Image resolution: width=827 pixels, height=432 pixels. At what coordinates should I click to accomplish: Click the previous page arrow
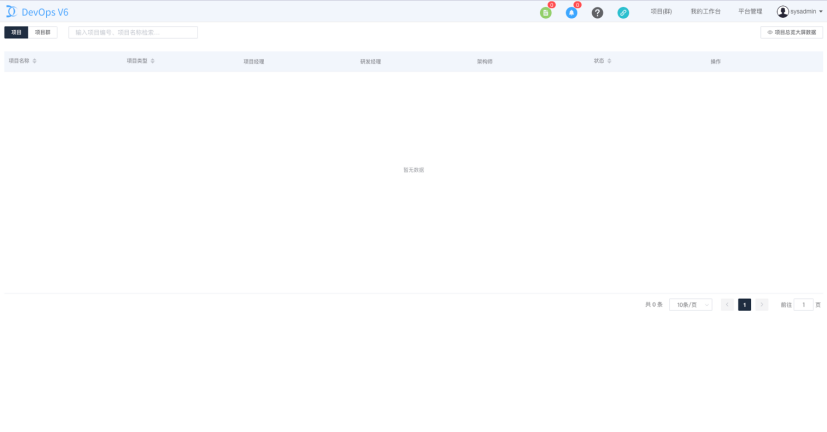[727, 305]
